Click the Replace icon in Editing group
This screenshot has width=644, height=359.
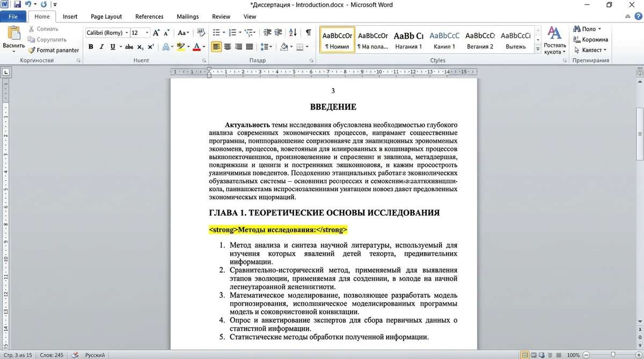point(577,39)
